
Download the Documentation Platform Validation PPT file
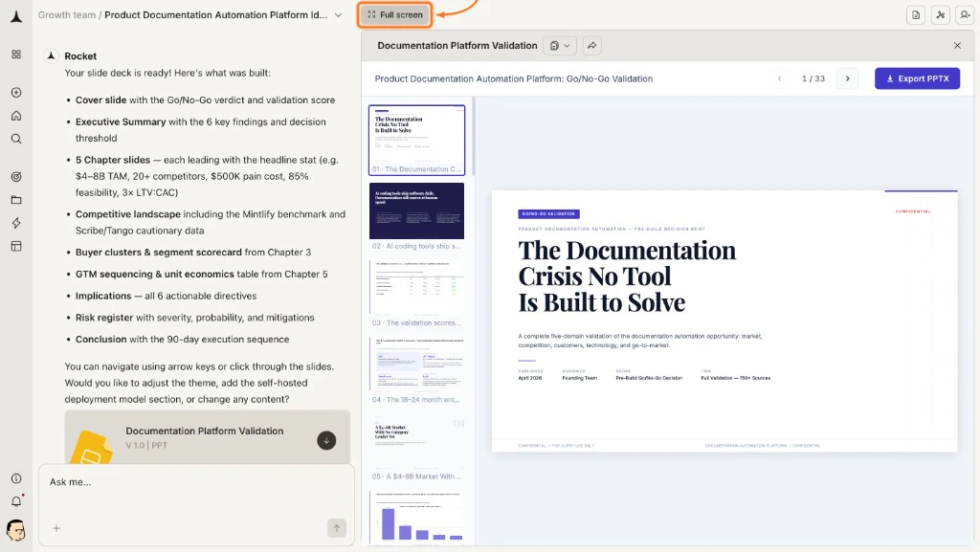pos(326,440)
